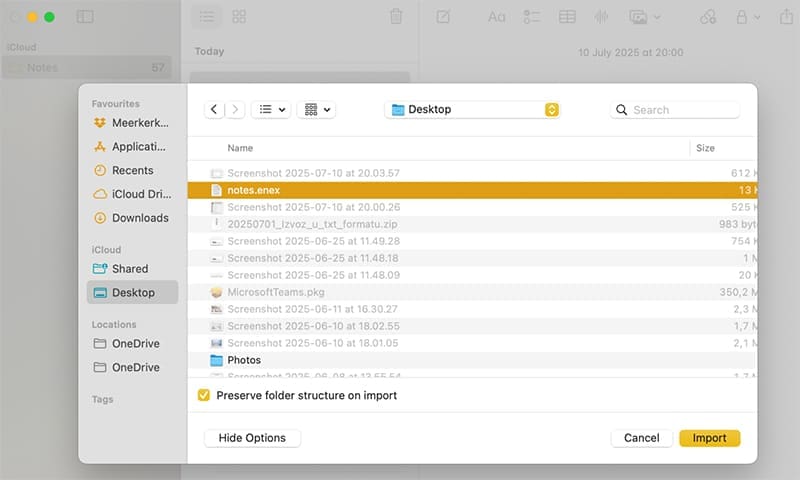Toggle Preserve folder structure on import checkbox
The width and height of the screenshot is (800, 480).
point(204,396)
